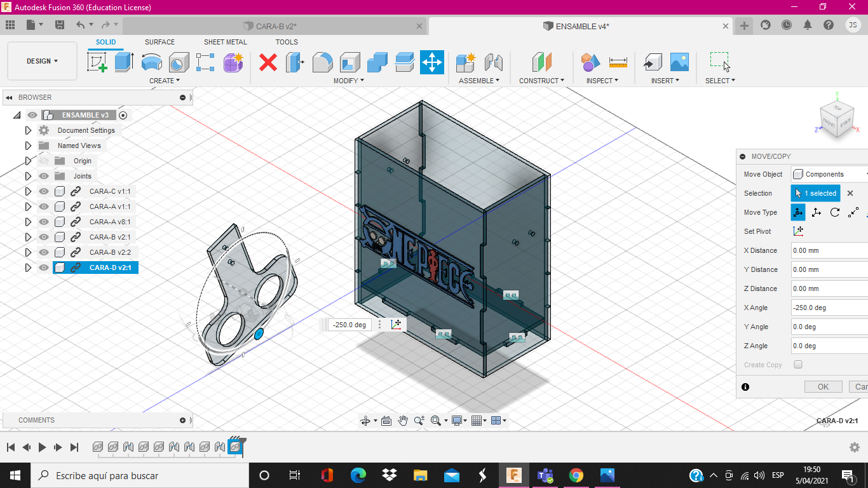Click the blue Move/Copy tool
868x488 pixels.
coord(432,62)
